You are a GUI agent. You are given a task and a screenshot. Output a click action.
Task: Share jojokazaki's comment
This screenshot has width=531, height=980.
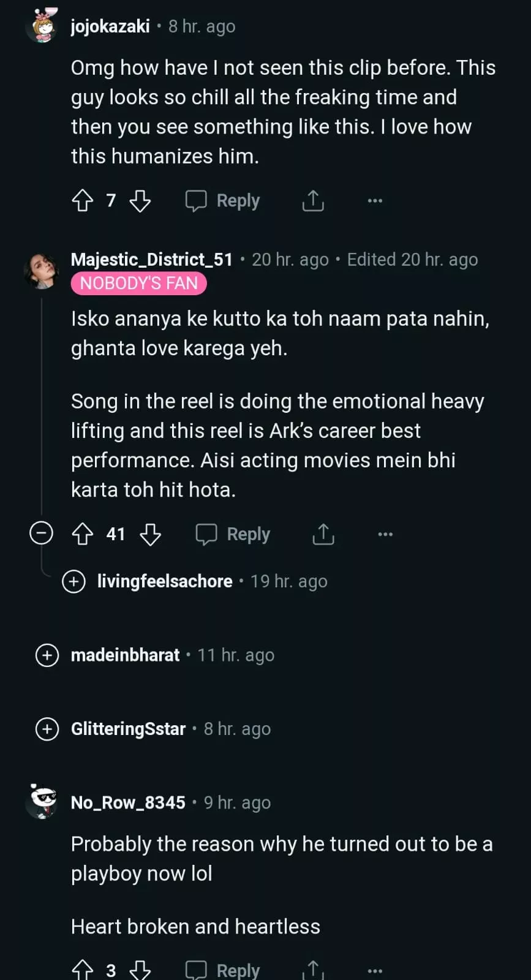click(313, 201)
